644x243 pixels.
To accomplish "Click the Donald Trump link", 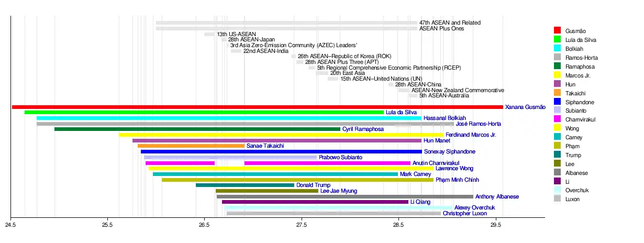I will (x=313, y=185).
